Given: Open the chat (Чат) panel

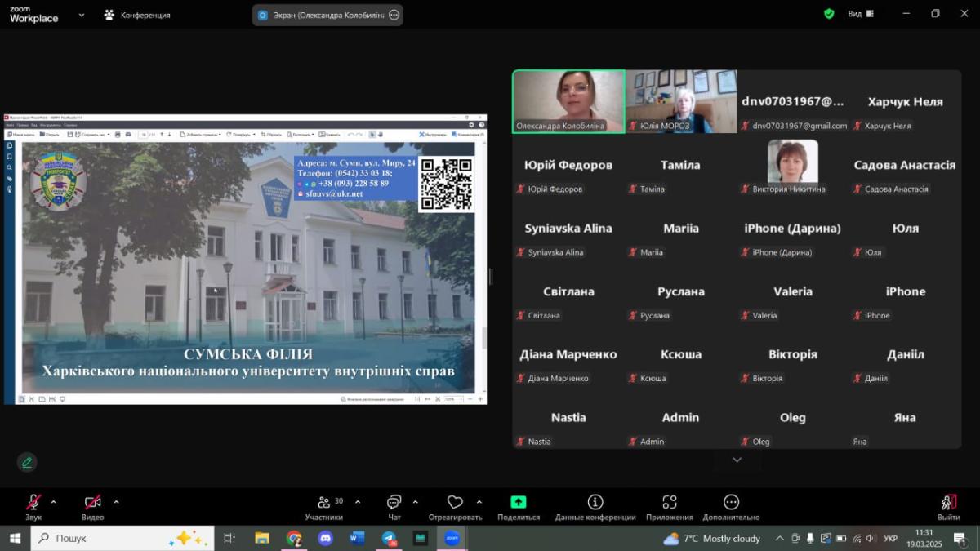Looking at the screenshot, I should [x=394, y=503].
